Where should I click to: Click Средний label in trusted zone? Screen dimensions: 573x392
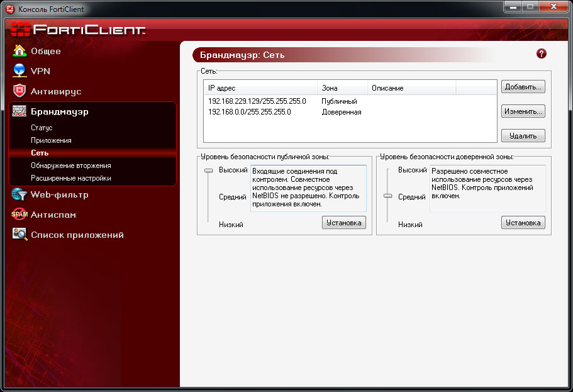412,197
